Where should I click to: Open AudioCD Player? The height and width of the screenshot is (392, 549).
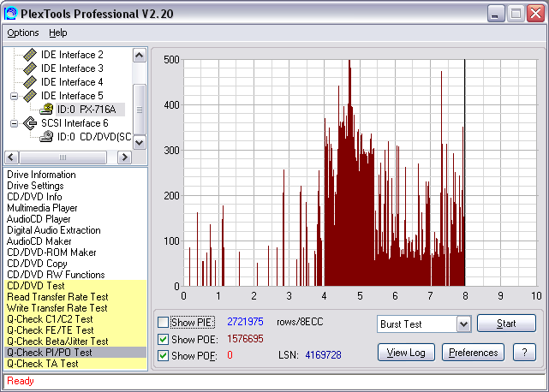(x=39, y=219)
